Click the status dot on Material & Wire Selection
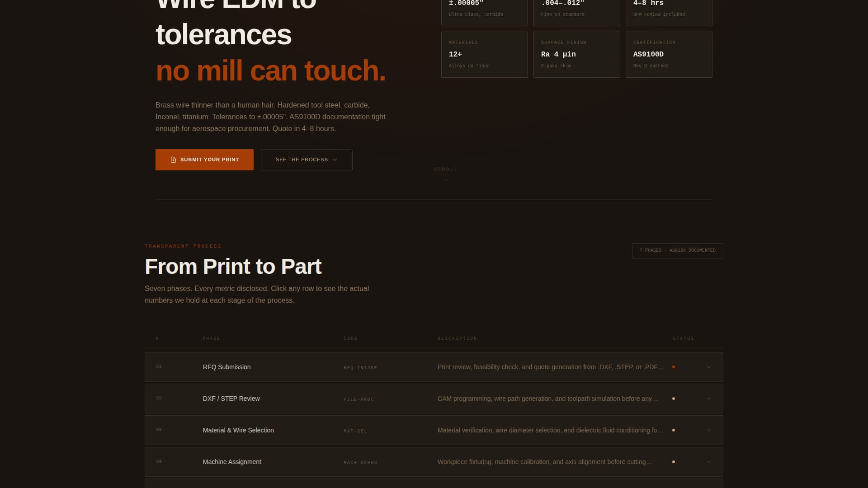The height and width of the screenshot is (488, 868). (674, 430)
